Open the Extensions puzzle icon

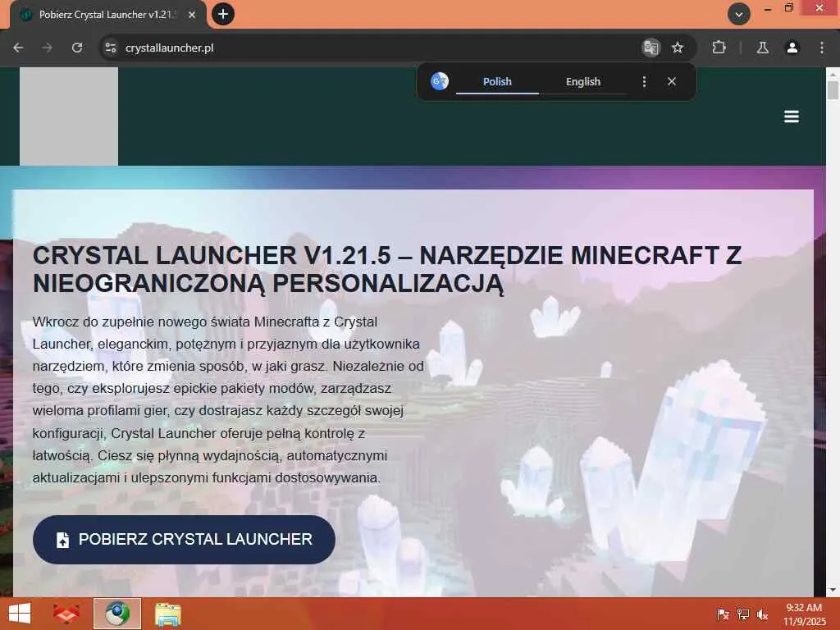(719, 48)
